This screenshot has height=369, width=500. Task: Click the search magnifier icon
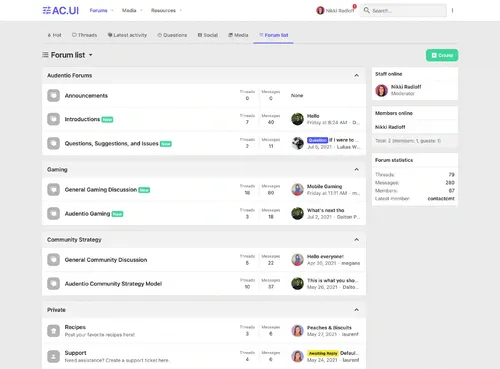[x=367, y=10]
